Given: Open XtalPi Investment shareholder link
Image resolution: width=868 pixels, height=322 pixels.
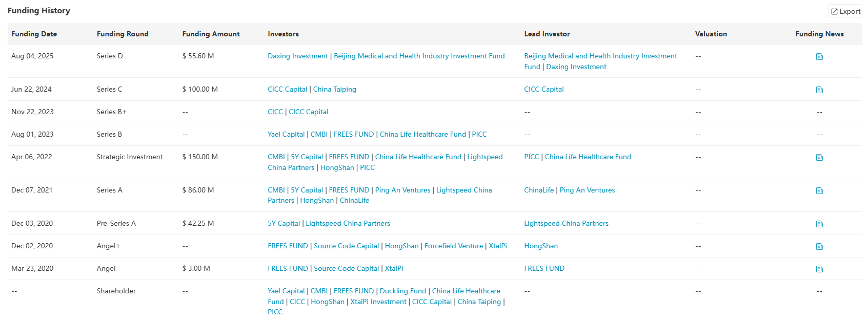Looking at the screenshot, I should [378, 302].
